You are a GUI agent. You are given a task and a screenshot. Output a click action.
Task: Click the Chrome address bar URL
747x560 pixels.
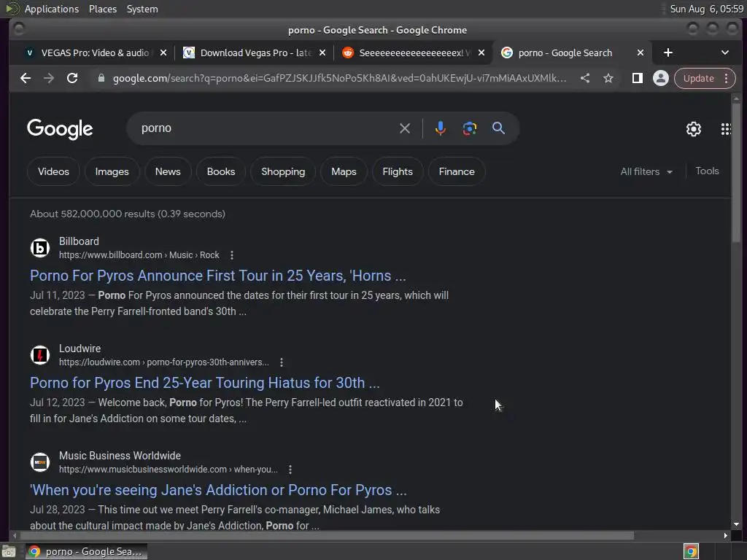340,78
